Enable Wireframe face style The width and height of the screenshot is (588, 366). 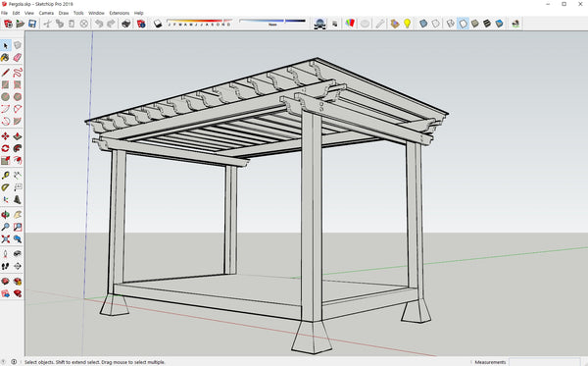451,24
